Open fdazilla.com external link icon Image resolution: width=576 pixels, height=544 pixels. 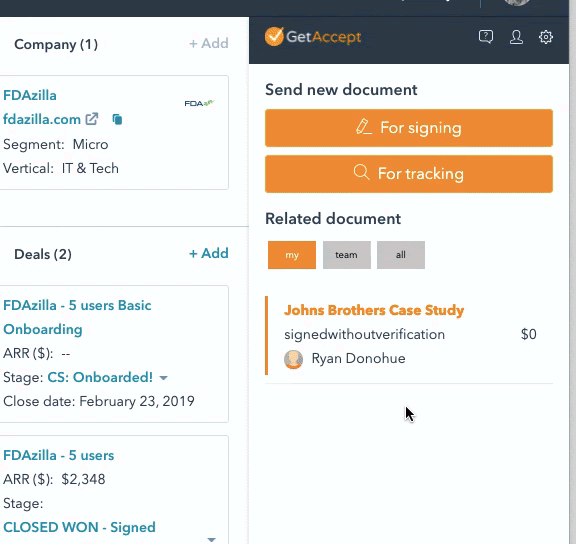[92, 119]
